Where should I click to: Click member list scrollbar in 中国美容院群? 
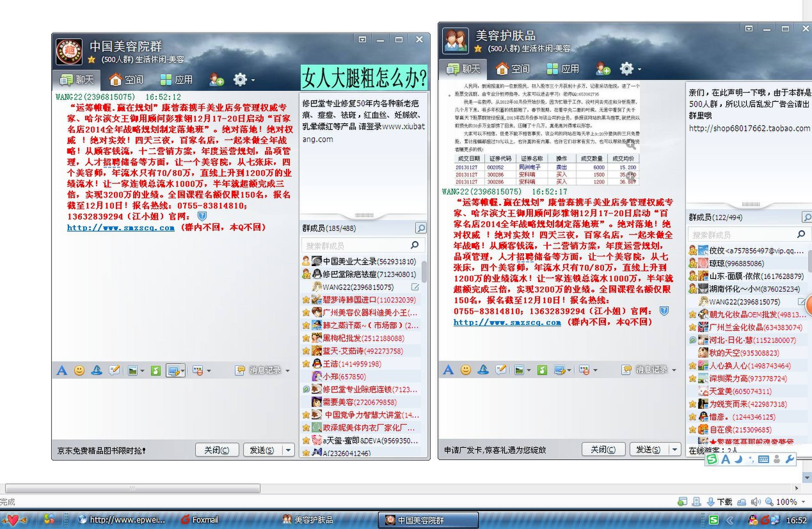424,272
